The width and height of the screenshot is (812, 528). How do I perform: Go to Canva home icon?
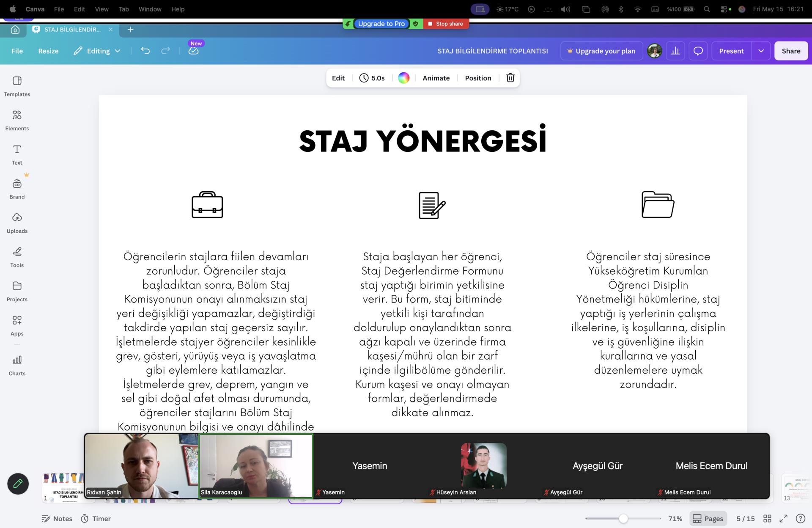coord(15,30)
